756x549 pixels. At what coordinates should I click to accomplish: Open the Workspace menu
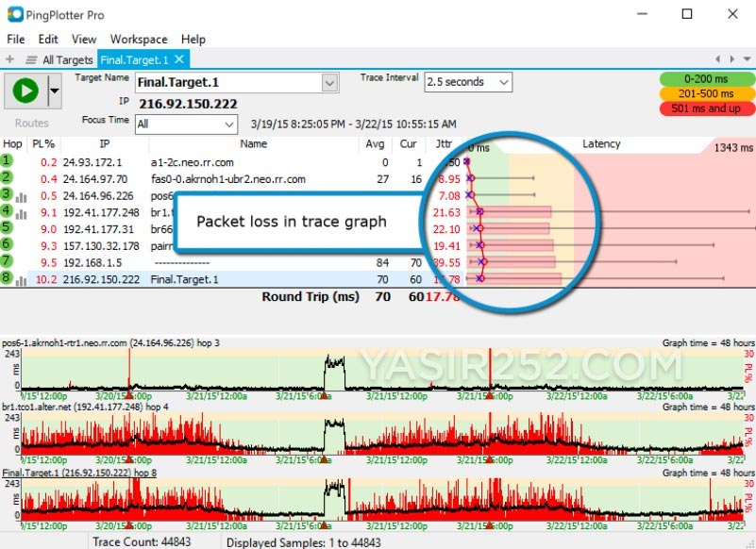pyautogui.click(x=138, y=40)
